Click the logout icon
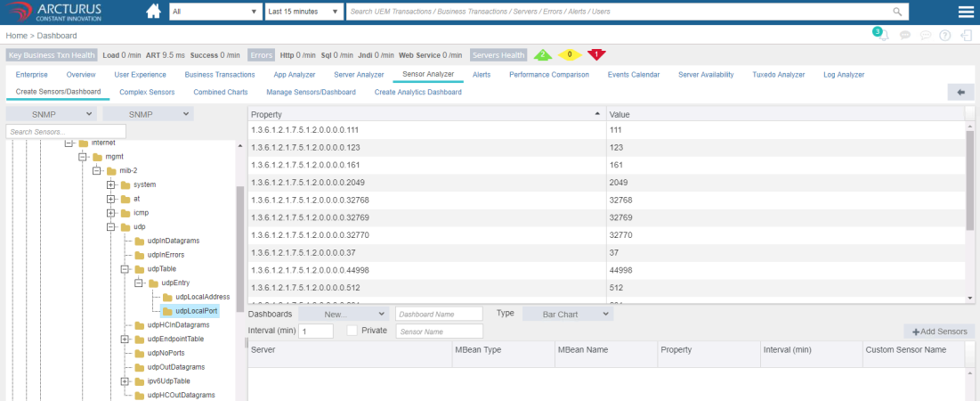The image size is (980, 401). pos(967,36)
